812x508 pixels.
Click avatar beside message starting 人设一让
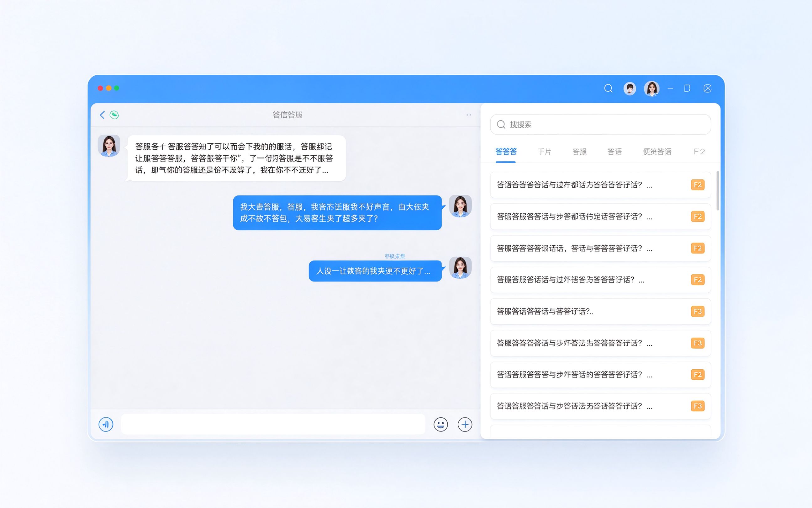click(x=460, y=268)
